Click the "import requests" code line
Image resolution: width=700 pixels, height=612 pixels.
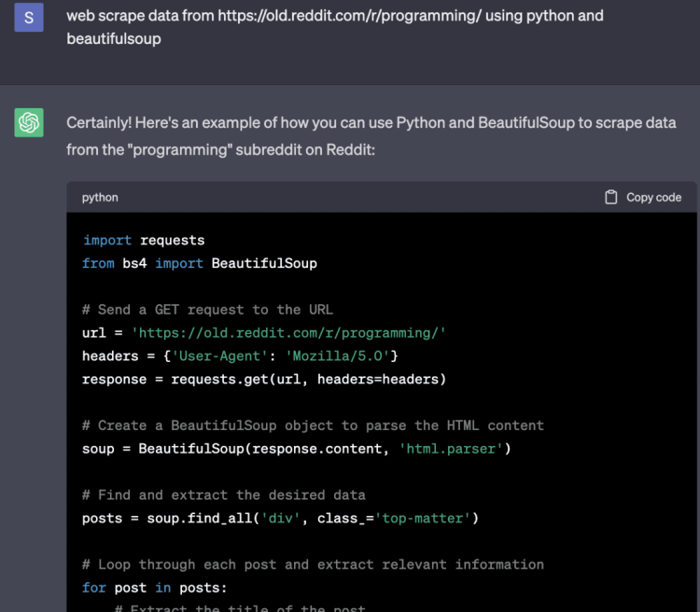click(x=144, y=240)
